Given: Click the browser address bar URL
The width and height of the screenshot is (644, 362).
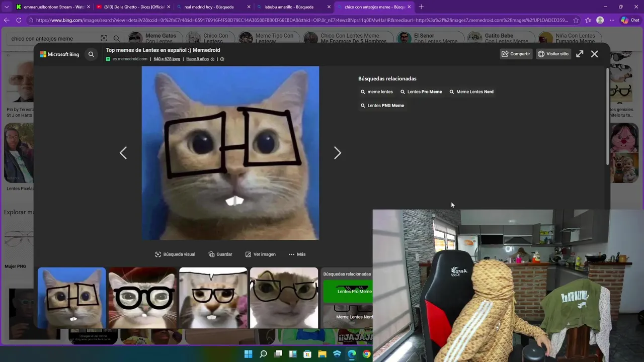Looking at the screenshot, I should pyautogui.click(x=302, y=20).
